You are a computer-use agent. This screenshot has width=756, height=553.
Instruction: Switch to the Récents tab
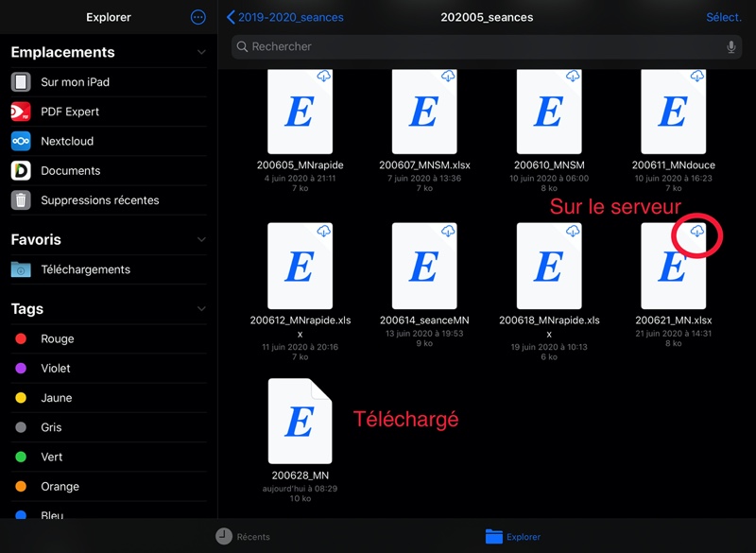pos(242,536)
